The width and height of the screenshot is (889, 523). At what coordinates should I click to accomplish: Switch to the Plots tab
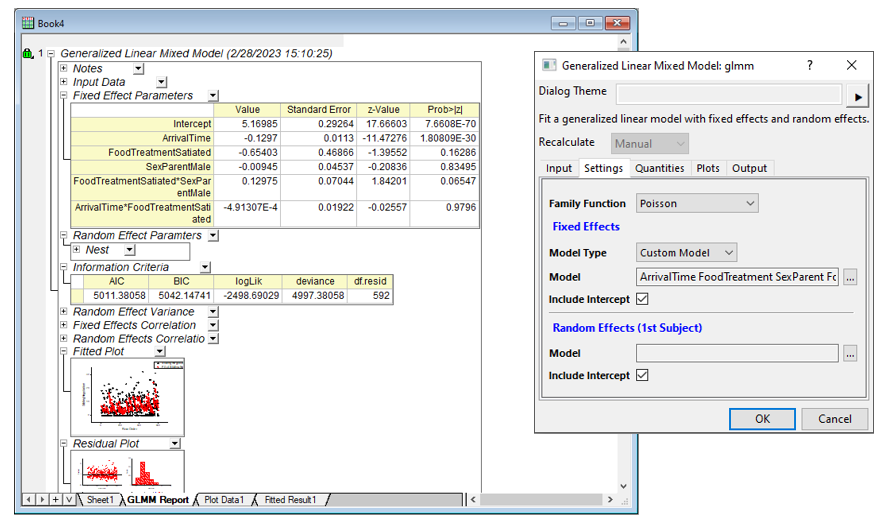pyautogui.click(x=708, y=168)
